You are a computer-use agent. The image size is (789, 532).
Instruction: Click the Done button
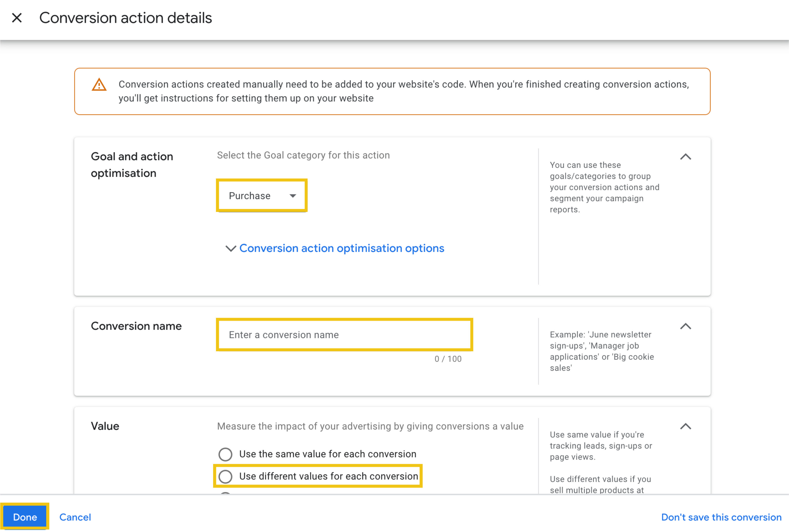25,517
